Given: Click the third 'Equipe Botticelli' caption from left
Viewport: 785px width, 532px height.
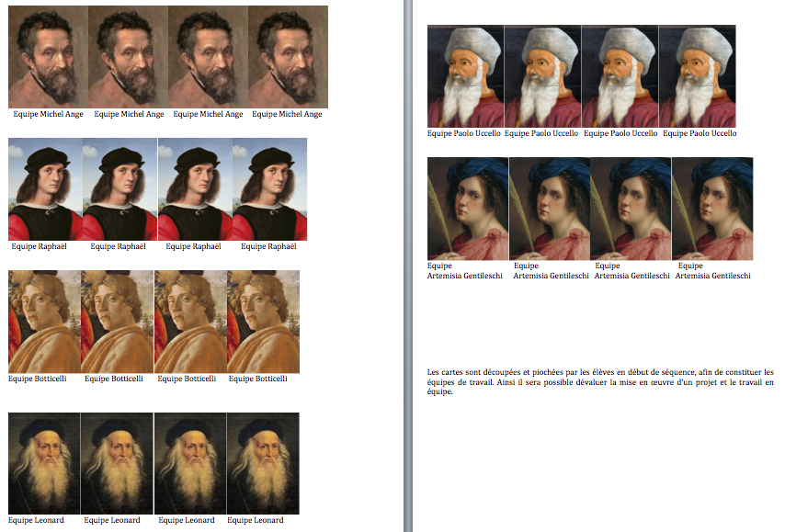Looking at the screenshot, I should coord(187,379).
